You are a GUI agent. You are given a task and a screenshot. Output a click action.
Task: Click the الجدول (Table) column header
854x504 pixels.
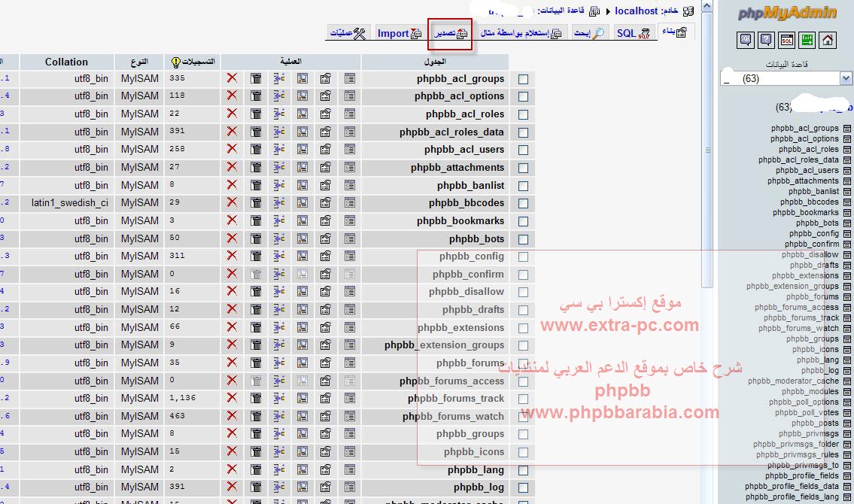435,62
